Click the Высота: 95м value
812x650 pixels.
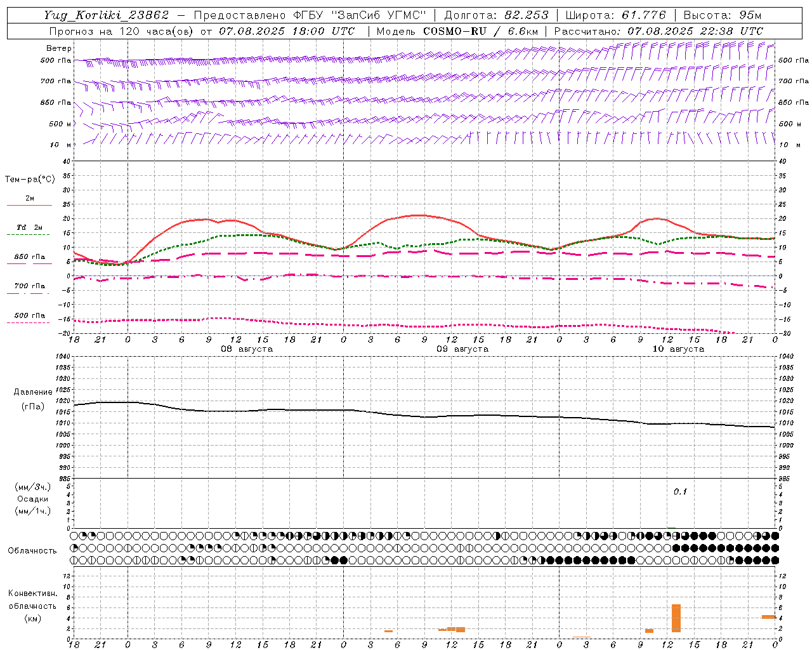(722, 15)
